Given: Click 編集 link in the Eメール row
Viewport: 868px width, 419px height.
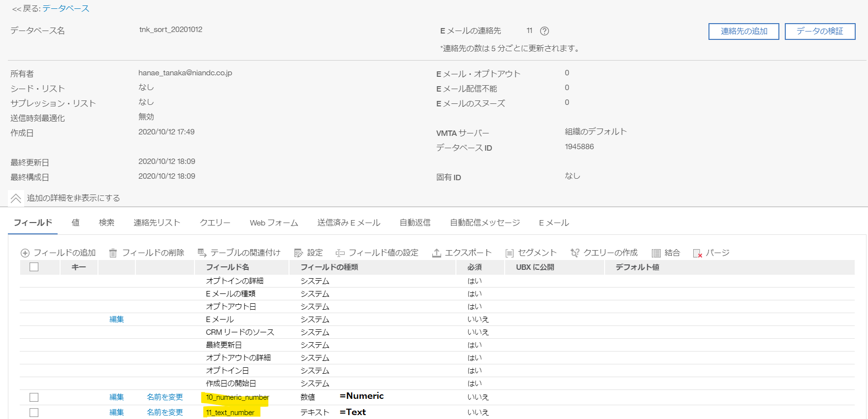Looking at the screenshot, I should (x=117, y=319).
